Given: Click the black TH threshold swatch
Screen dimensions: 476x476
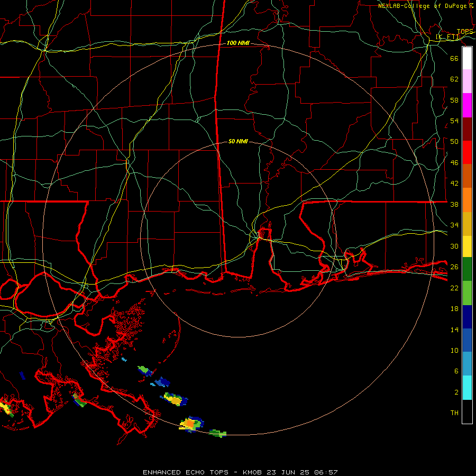Looking at the screenshot, I should (x=467, y=411).
